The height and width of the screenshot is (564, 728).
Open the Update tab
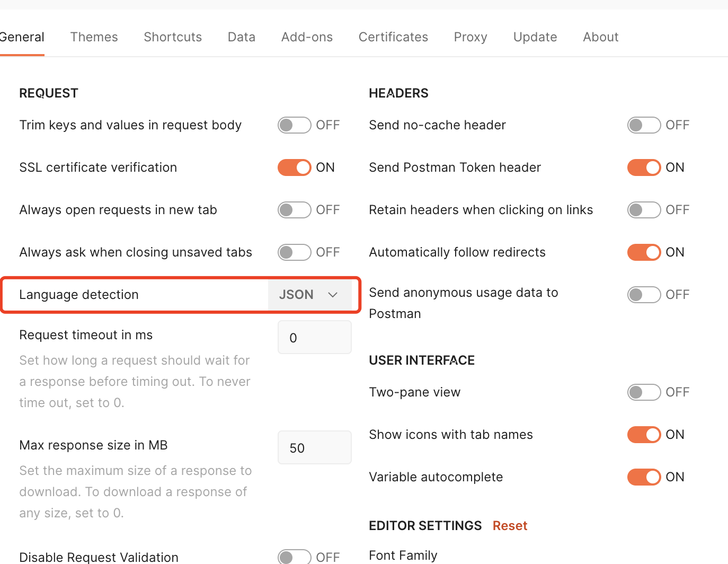coord(535,37)
